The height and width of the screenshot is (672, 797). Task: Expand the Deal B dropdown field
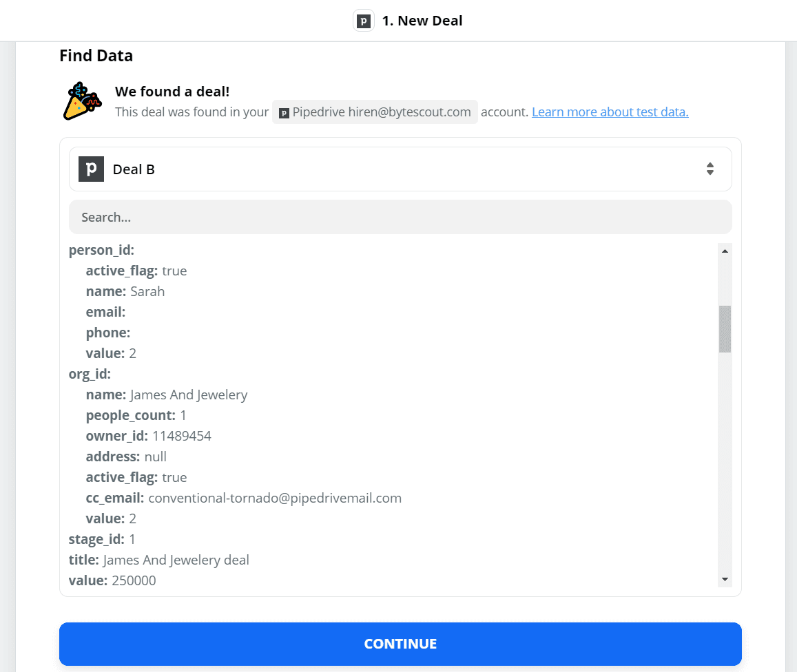click(400, 169)
